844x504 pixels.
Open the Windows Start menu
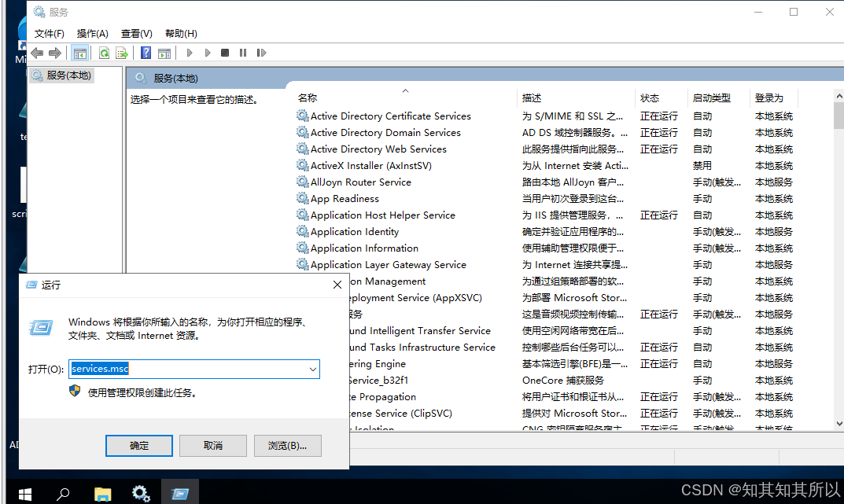coord(24,494)
